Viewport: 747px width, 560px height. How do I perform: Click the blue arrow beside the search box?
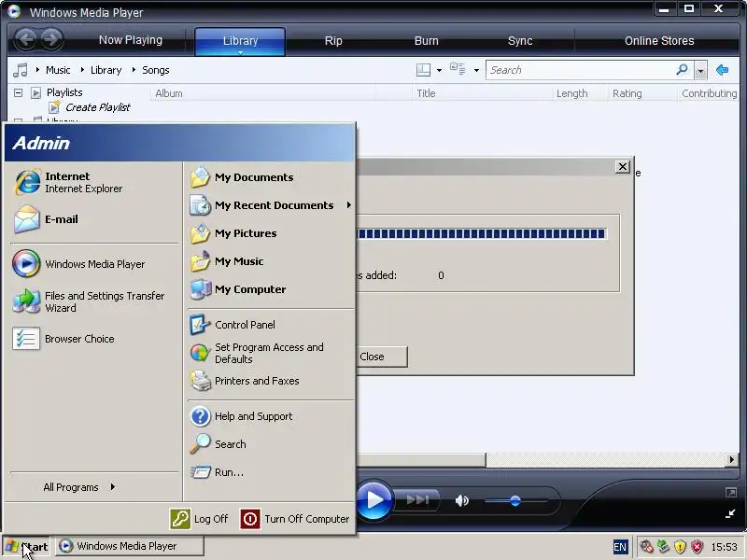click(722, 70)
